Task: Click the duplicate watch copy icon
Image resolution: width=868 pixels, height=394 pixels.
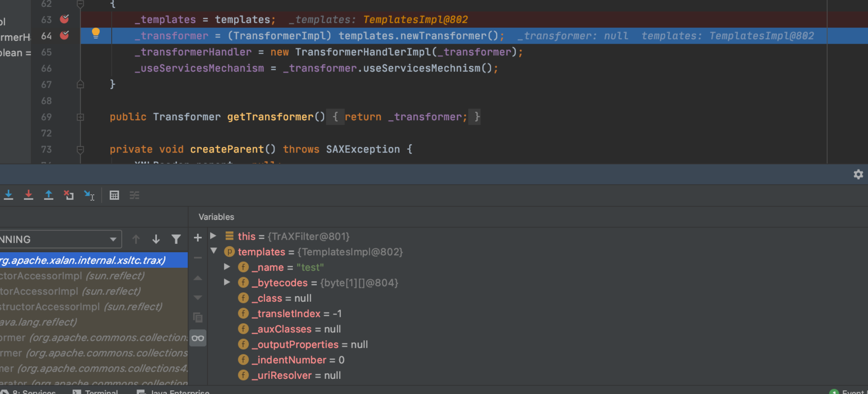Action: (198, 317)
